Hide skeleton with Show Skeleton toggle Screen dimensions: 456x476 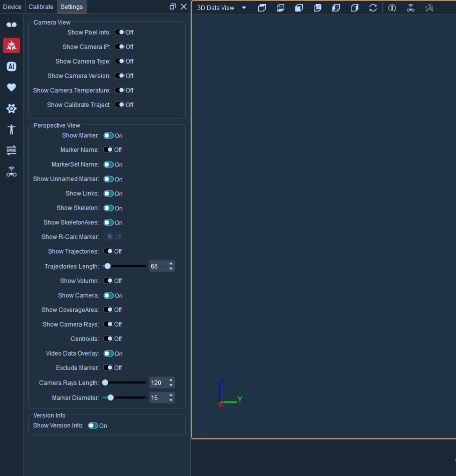point(109,208)
